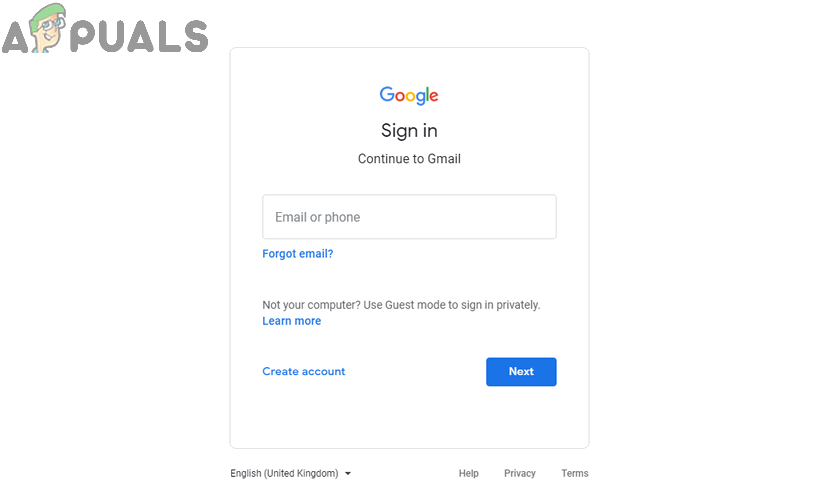
Task: Click the yellow letter o in Google logo
Action: click(x=409, y=96)
